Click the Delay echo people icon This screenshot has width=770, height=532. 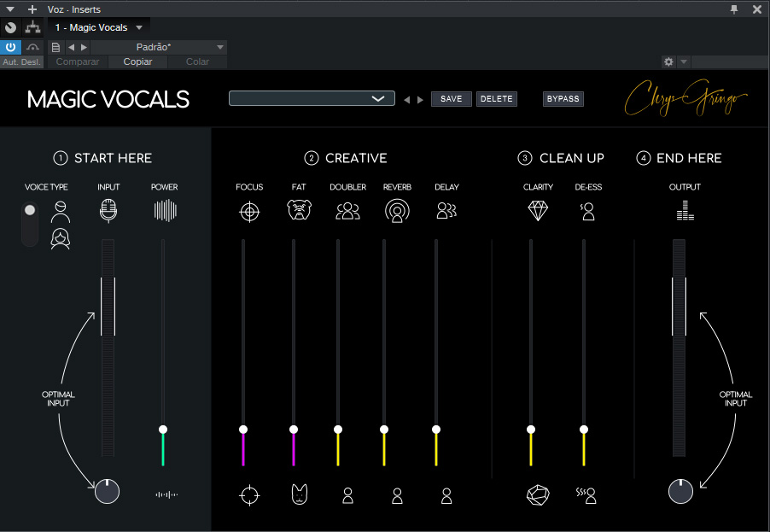(446, 211)
